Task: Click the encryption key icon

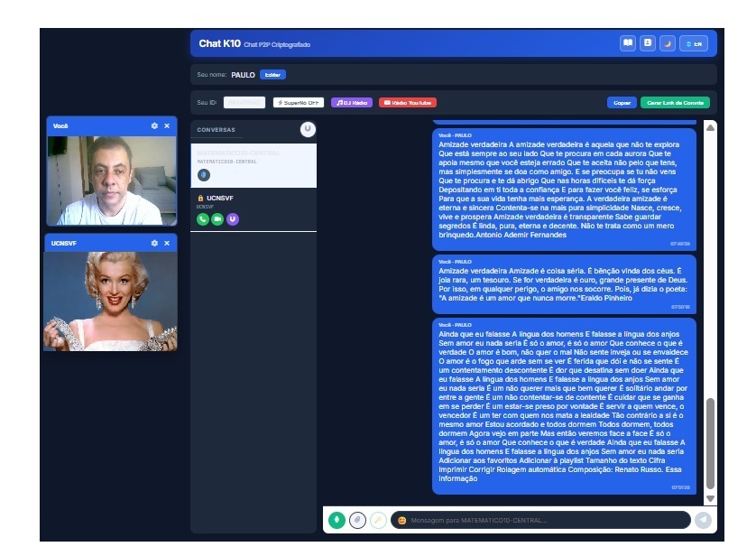Action: click(x=378, y=521)
